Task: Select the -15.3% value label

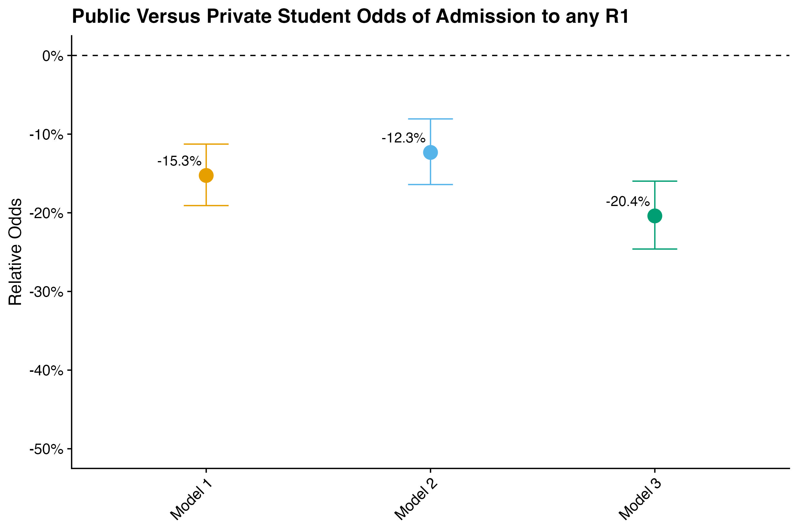Action: pyautogui.click(x=179, y=161)
